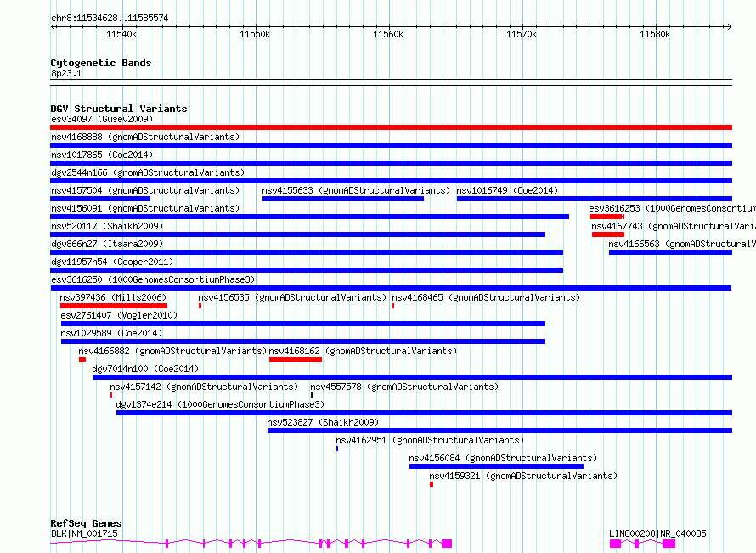Open dgv2544n166 gnomAD structural variant label
Viewport: 756px width, 553px height.
(148, 172)
